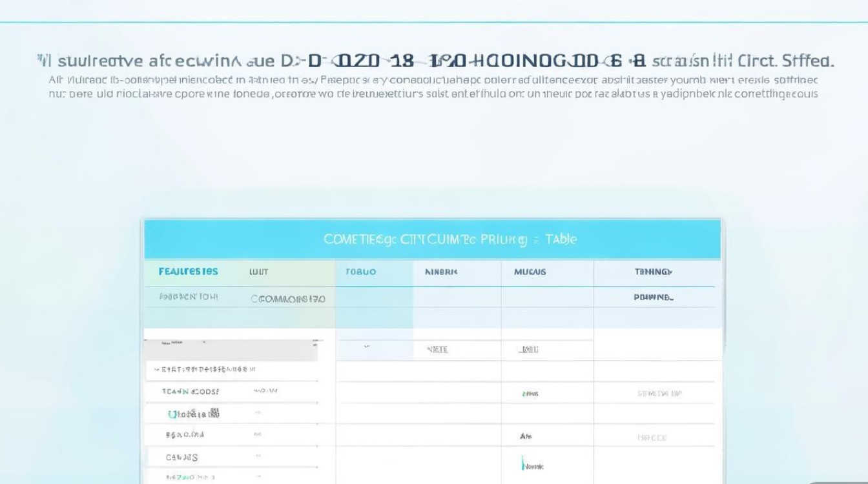Click the TBNING column header
The width and height of the screenshot is (868, 484).
pos(654,272)
